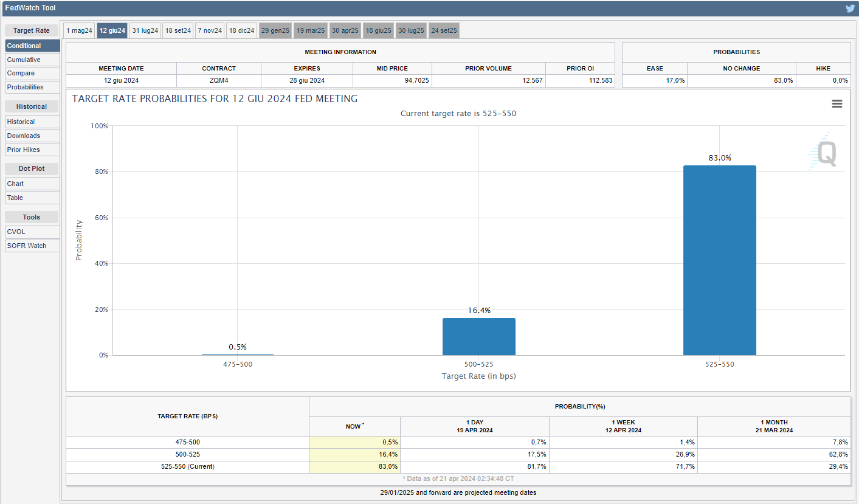Viewport: 859px width, 504px height.
Task: Open the Compare view
Action: 32,74
